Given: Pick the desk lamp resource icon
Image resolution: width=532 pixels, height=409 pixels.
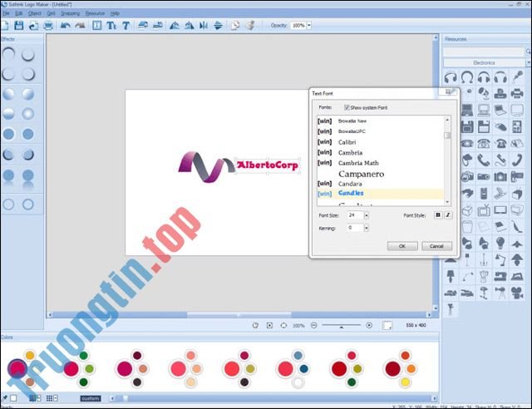Looking at the screenshot, I should point(500,259).
